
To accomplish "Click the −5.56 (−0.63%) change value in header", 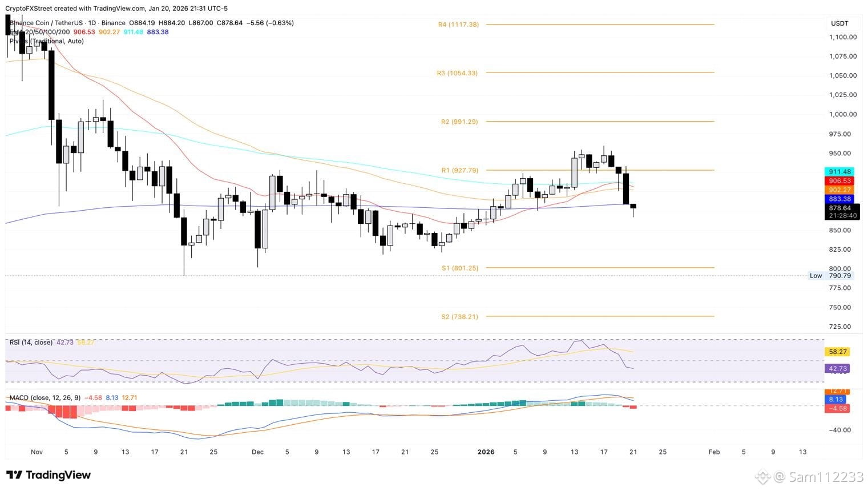I will point(270,23).
